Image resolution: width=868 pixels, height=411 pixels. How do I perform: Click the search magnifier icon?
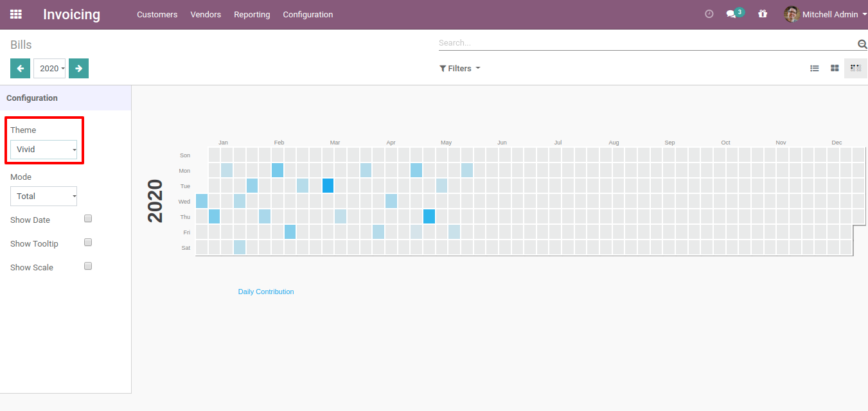click(x=862, y=44)
